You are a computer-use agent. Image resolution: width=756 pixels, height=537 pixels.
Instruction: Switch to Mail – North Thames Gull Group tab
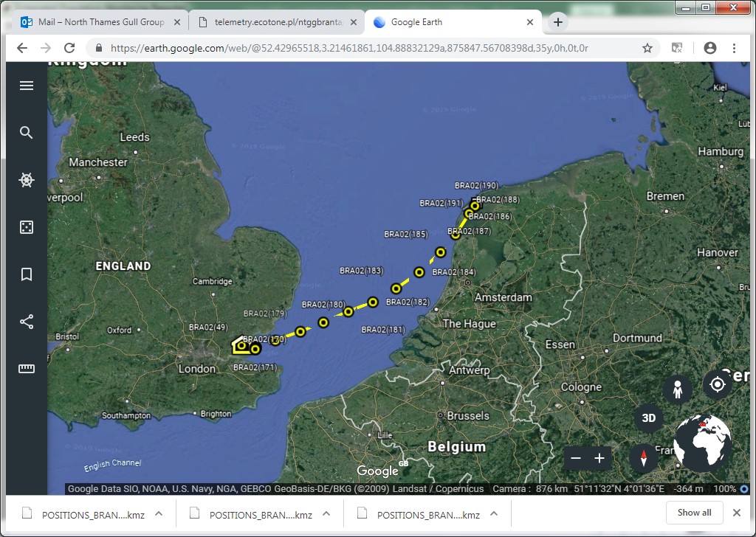tap(100, 22)
